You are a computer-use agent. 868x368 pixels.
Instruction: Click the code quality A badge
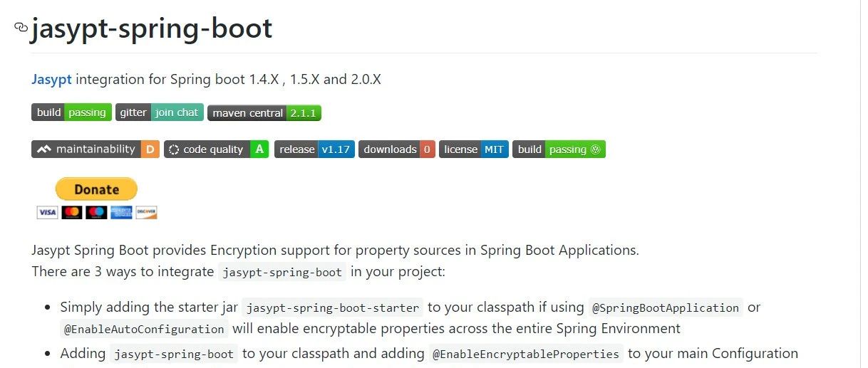pyautogui.click(x=216, y=149)
